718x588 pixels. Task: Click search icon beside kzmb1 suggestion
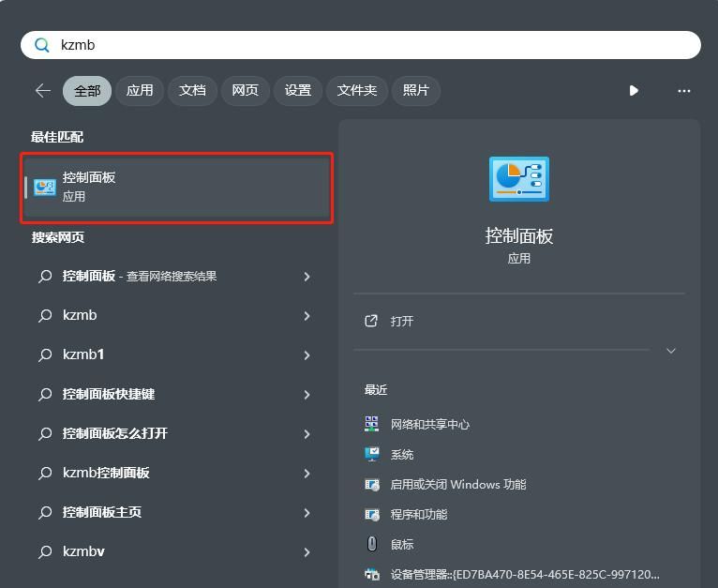point(45,354)
